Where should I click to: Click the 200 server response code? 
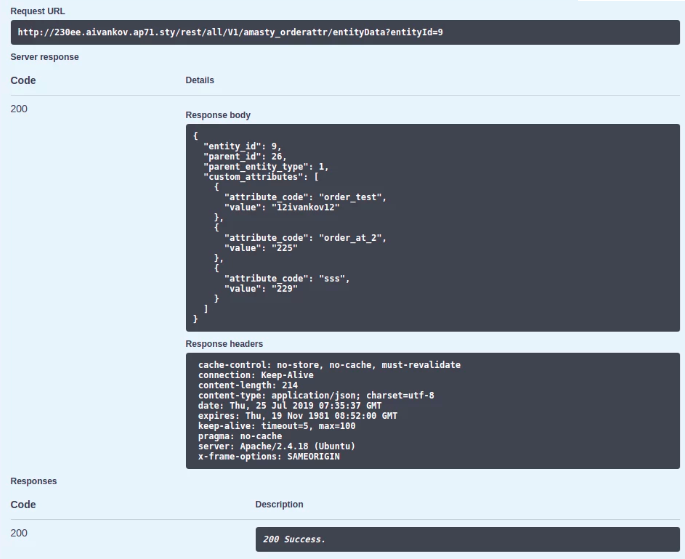coord(19,108)
